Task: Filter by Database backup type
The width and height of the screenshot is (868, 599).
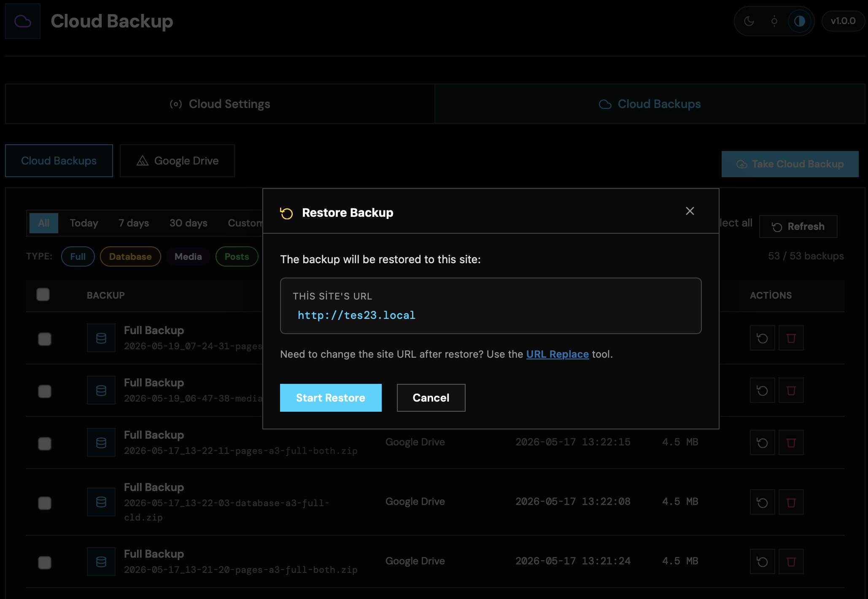Action: coord(130,256)
